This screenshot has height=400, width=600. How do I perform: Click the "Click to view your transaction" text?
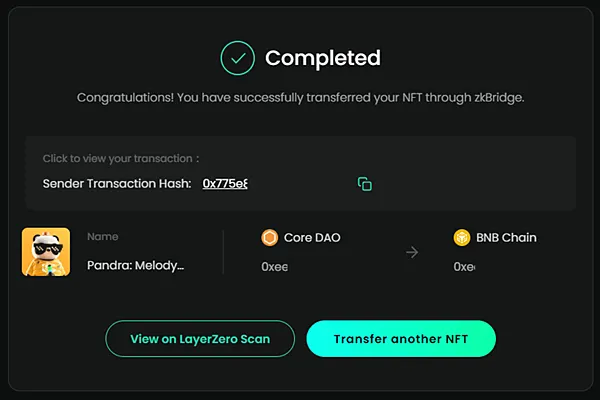click(x=121, y=159)
